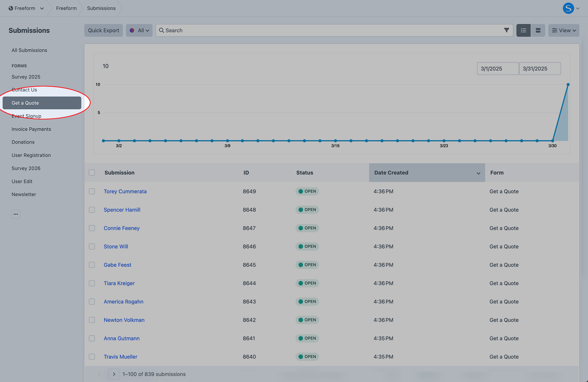Switch to card view layout

[x=538, y=30]
